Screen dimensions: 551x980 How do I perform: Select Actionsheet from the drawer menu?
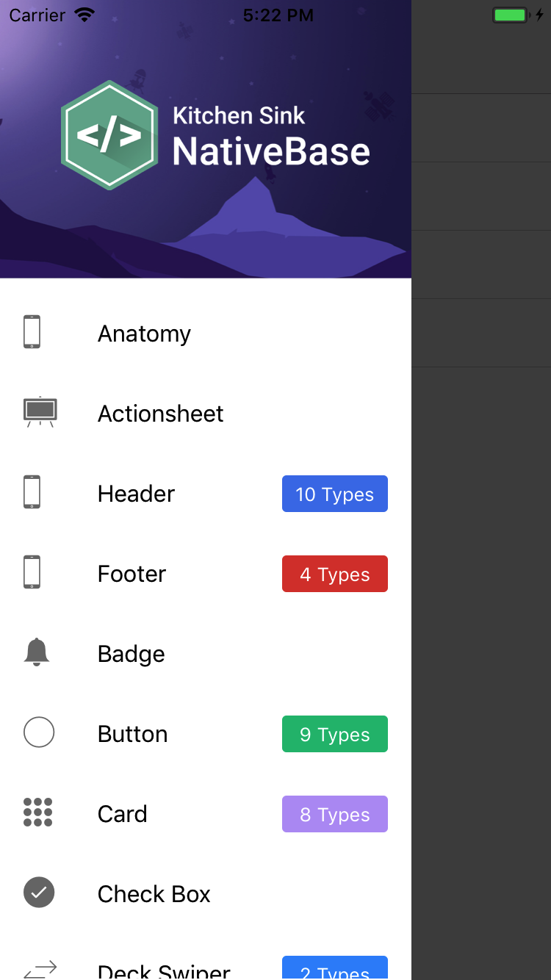[x=160, y=414]
